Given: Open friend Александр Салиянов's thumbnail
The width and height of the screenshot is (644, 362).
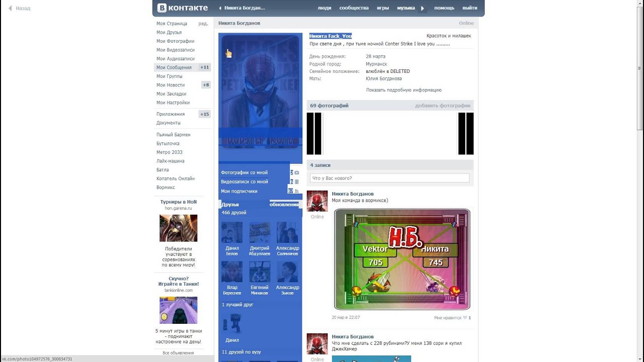Looking at the screenshot, I should click(x=287, y=233).
